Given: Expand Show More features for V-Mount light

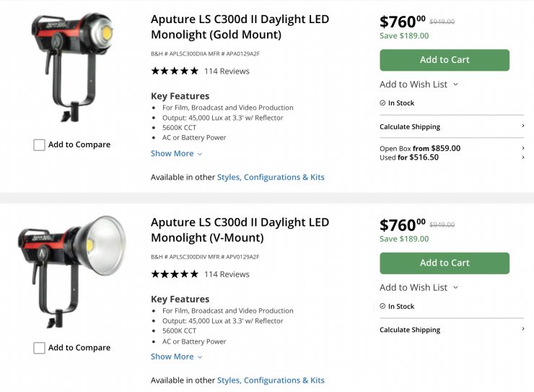Looking at the screenshot, I should (x=176, y=357).
